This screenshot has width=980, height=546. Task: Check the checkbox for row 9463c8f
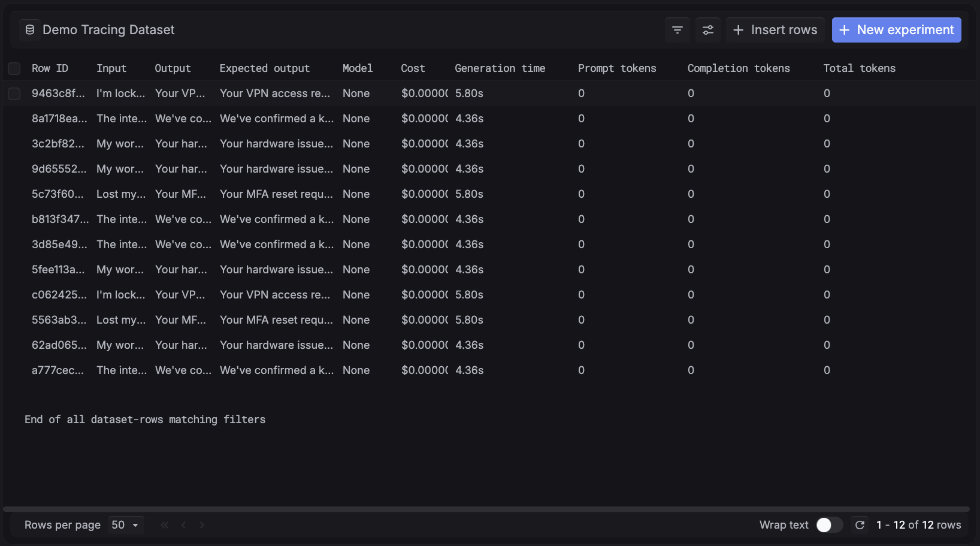click(x=14, y=93)
